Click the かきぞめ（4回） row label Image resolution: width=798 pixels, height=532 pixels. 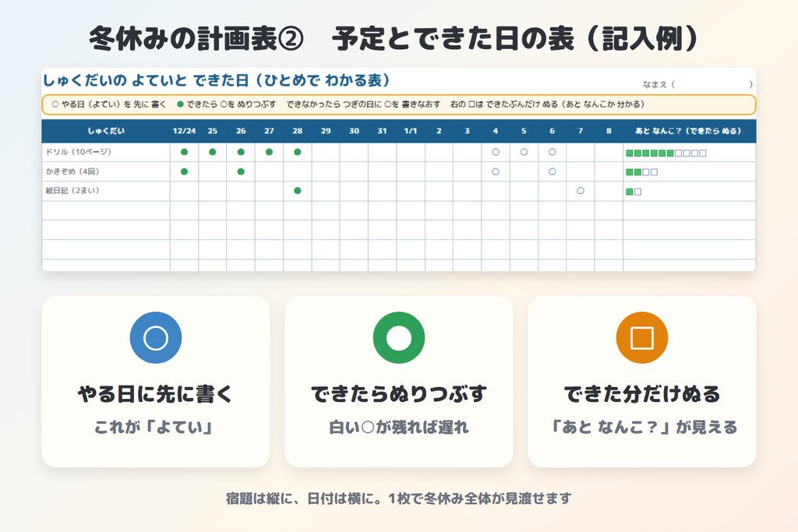tap(72, 171)
